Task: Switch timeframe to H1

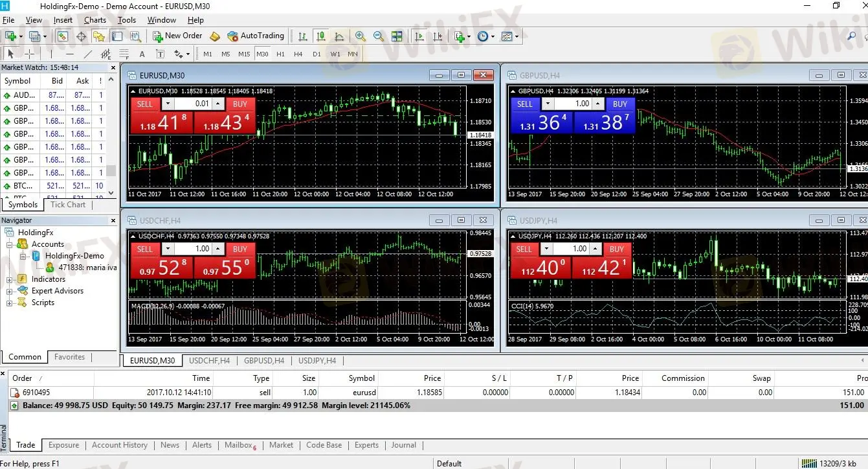Action: click(x=280, y=54)
